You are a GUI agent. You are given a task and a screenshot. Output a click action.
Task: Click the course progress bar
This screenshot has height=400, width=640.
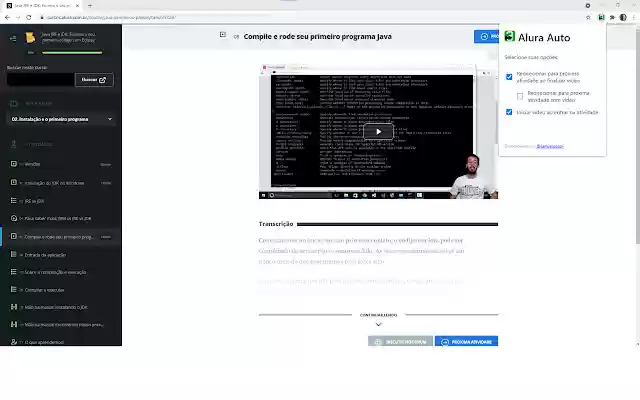coord(72,53)
